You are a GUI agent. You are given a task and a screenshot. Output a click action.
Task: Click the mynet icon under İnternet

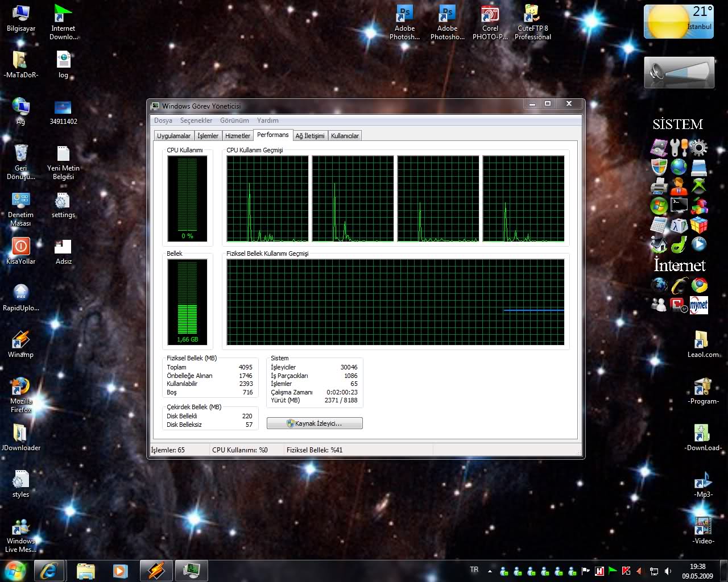point(699,305)
